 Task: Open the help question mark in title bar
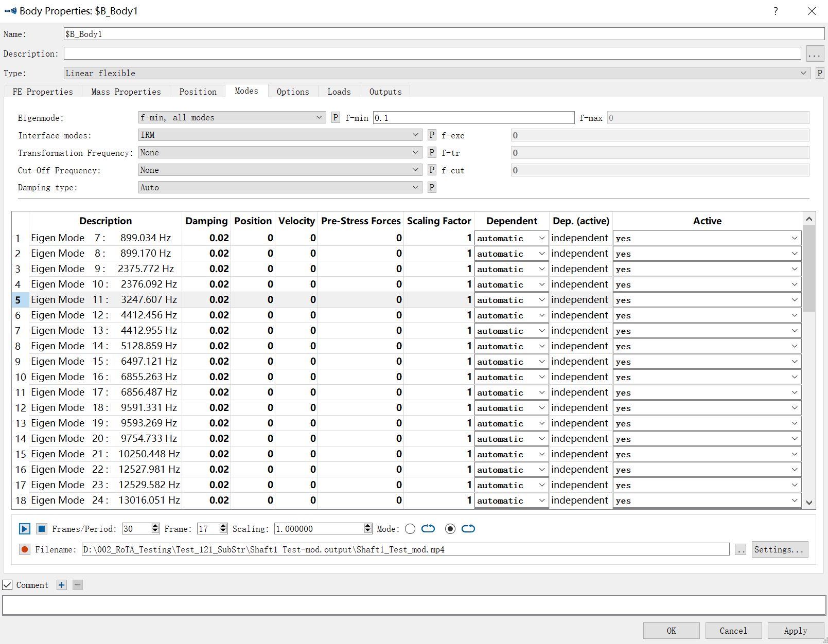coord(776,11)
